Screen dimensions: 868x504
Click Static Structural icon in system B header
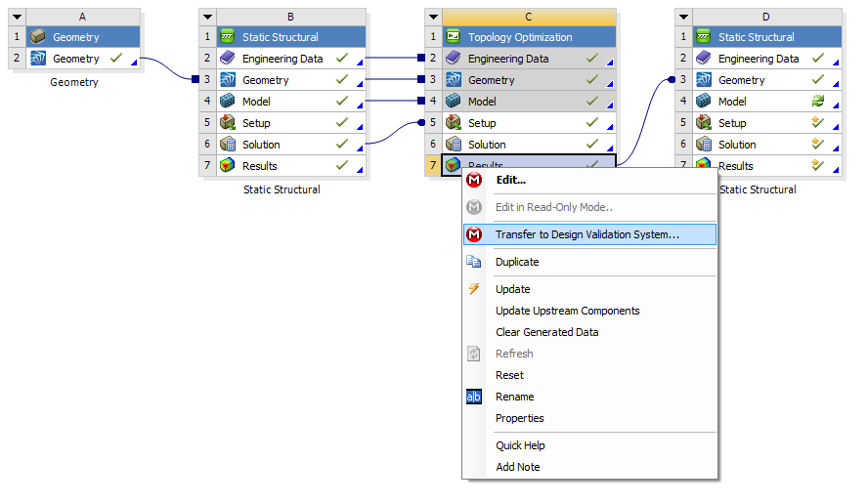[228, 36]
